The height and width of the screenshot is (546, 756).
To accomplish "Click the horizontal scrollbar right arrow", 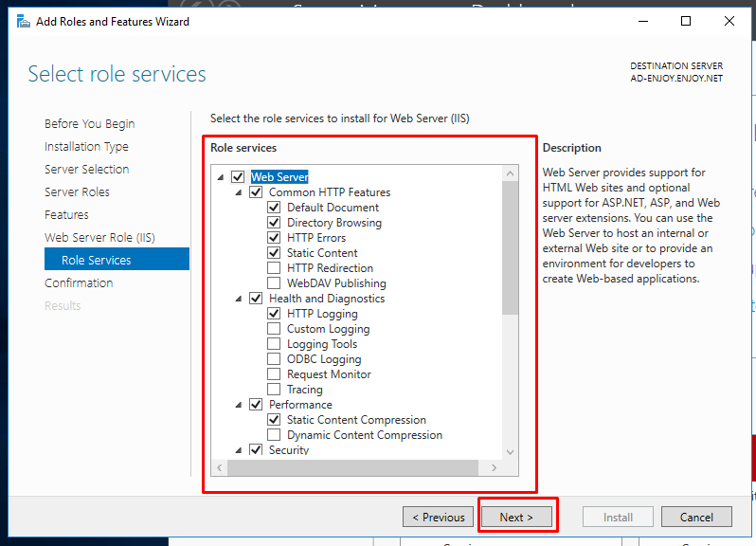I will coord(494,467).
